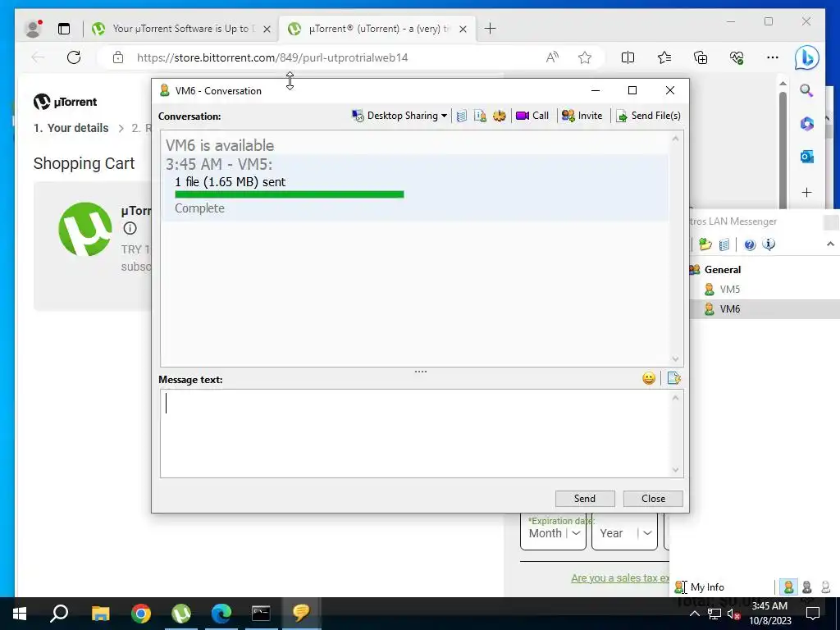Image resolution: width=840 pixels, height=630 pixels.
Task: Open Browser essentials heart icon
Action: [x=737, y=57]
